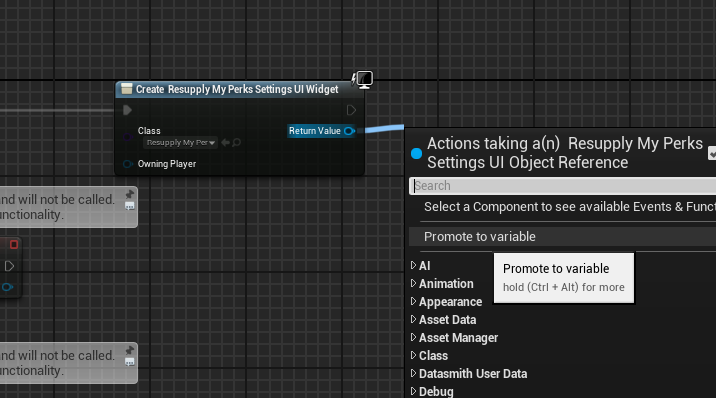Expand the AI category
Screen dimensions: 716x398
(413, 265)
